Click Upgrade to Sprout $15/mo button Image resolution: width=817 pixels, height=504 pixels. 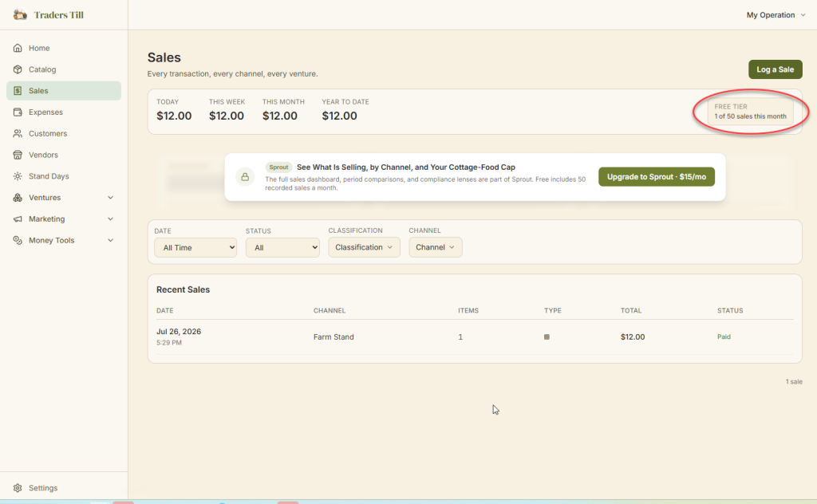coord(657,176)
